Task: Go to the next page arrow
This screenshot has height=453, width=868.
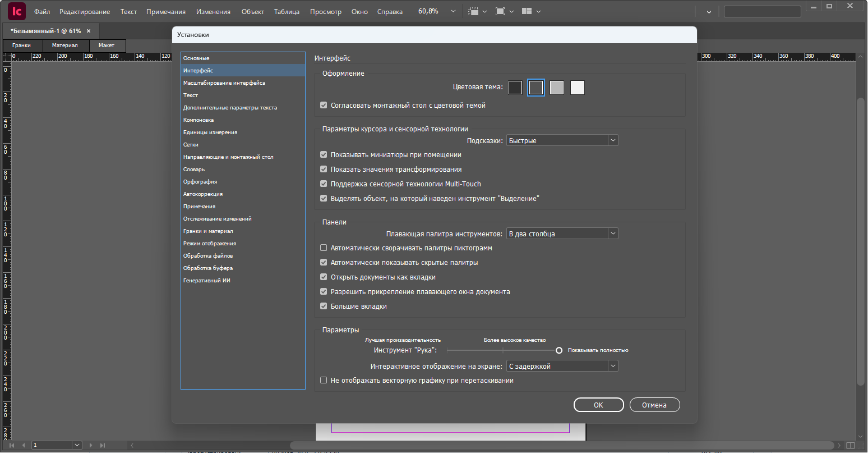Action: [x=91, y=445]
